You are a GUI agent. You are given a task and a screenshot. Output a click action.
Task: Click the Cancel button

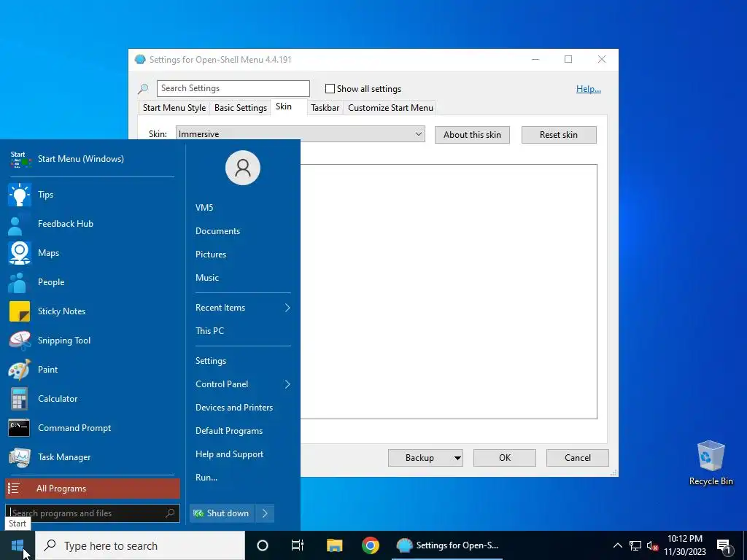coord(578,458)
